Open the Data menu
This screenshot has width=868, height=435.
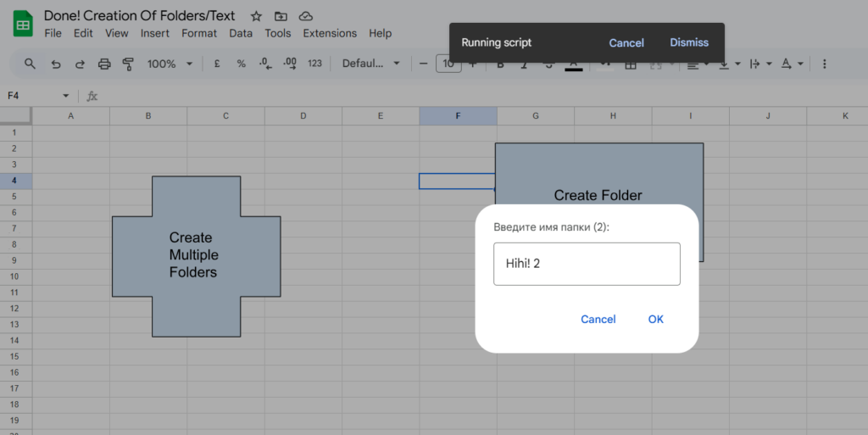[241, 33]
